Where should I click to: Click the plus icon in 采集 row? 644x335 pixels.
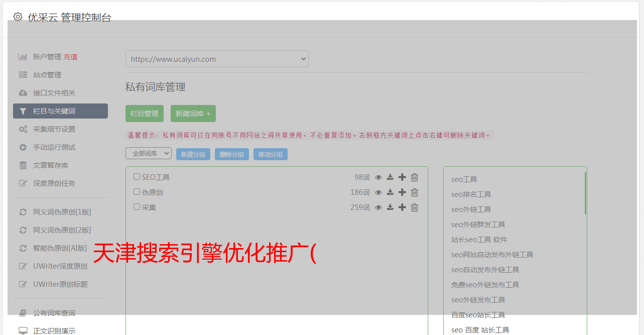click(402, 207)
